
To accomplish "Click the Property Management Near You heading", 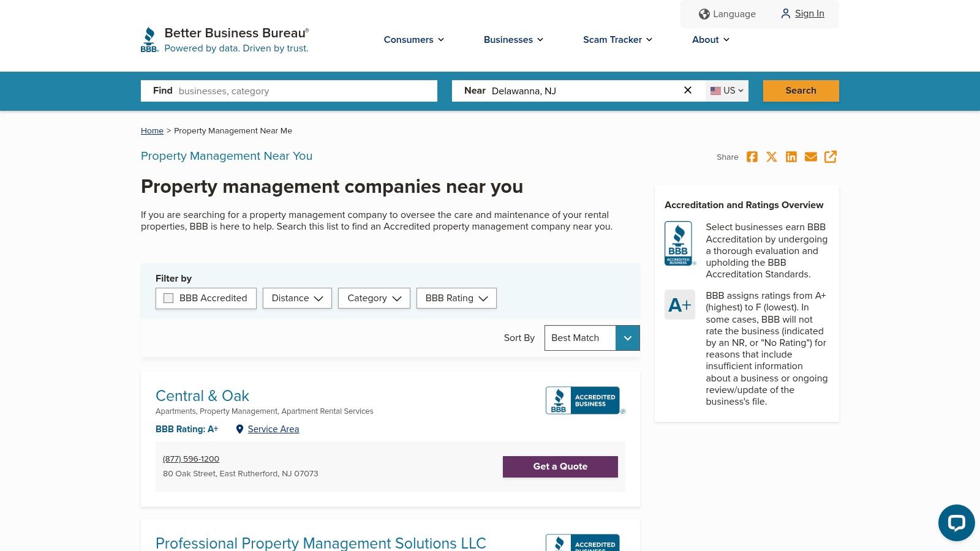I will click(227, 156).
